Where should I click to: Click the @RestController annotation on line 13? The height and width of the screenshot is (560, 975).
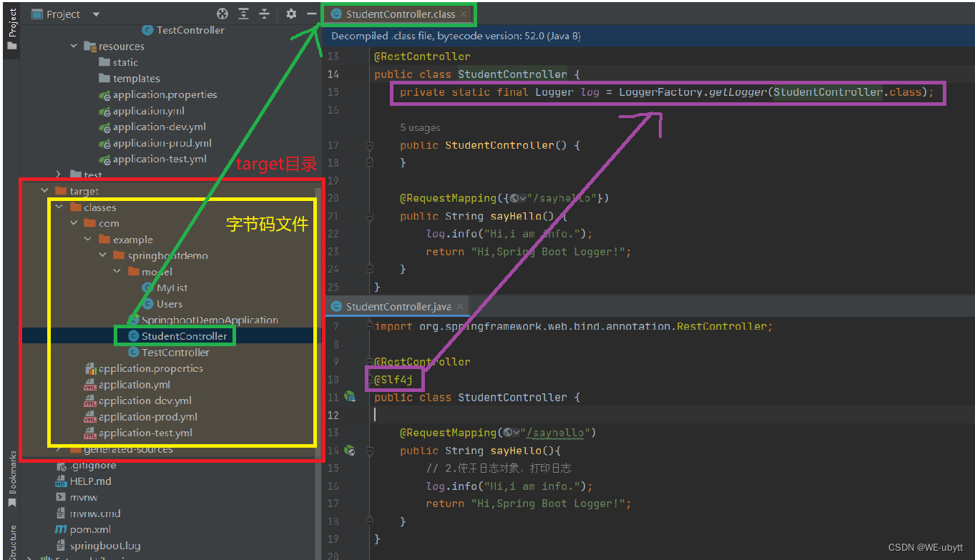[x=422, y=57]
